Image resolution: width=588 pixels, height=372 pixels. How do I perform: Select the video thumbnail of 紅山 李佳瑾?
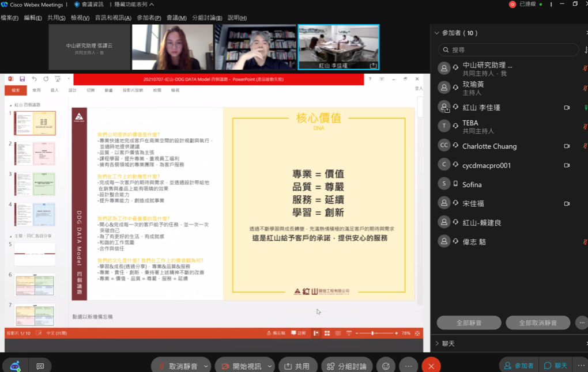coord(338,47)
